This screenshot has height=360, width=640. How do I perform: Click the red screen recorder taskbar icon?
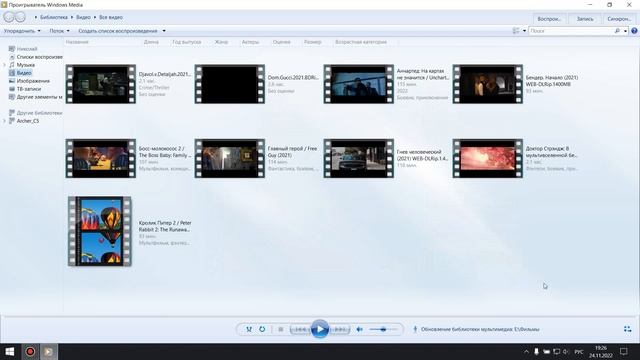tap(30, 351)
